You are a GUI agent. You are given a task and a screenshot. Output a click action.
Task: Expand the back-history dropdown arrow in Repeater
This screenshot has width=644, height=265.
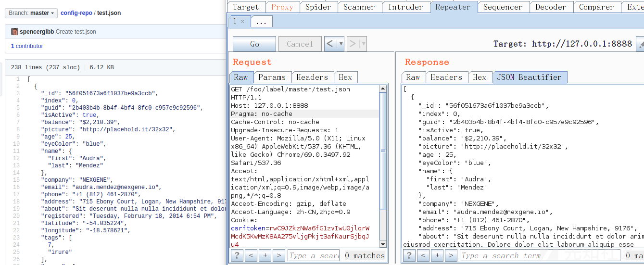(x=341, y=44)
